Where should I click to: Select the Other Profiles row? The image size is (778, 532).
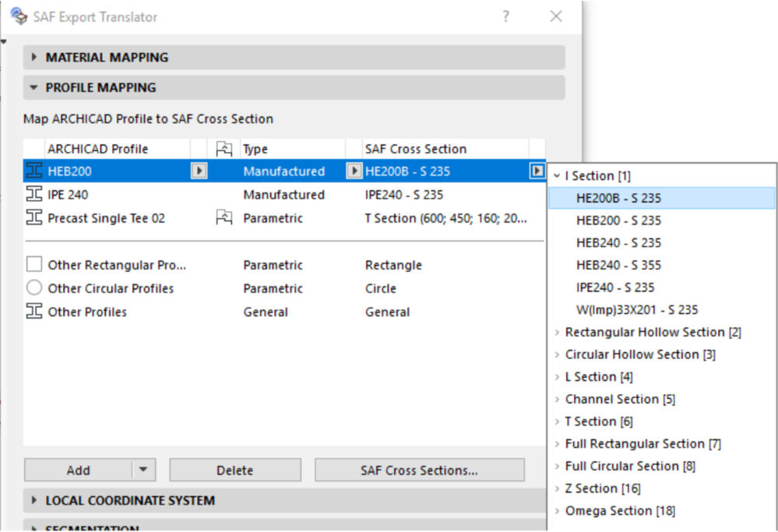coord(284,312)
